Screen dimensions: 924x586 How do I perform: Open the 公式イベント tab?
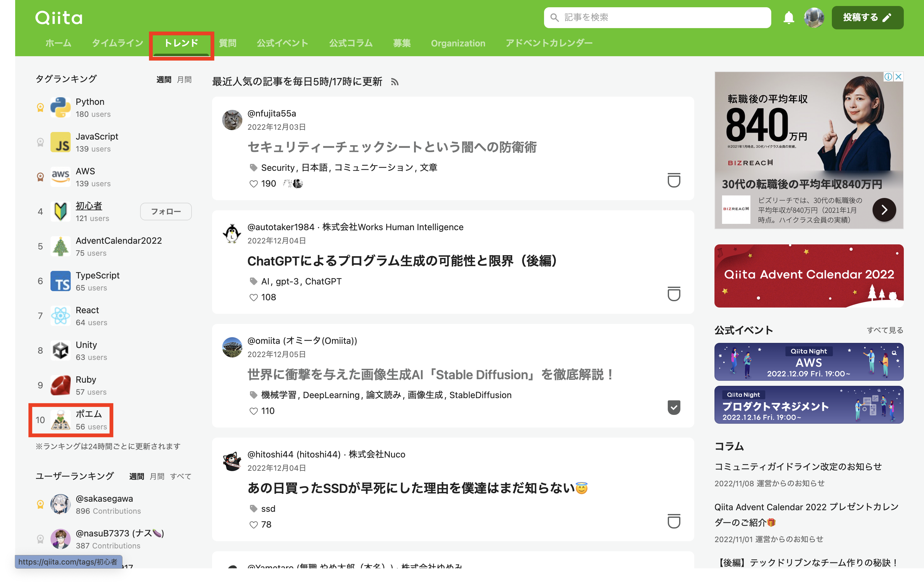tap(282, 43)
